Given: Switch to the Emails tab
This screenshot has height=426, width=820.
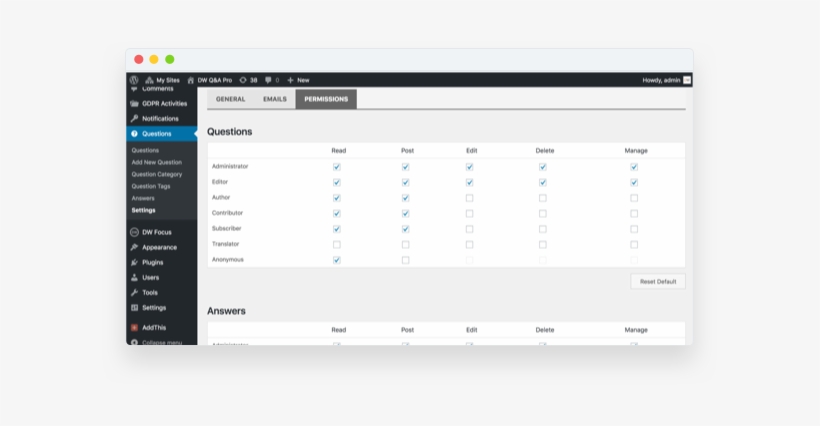Looking at the screenshot, I should [275, 99].
